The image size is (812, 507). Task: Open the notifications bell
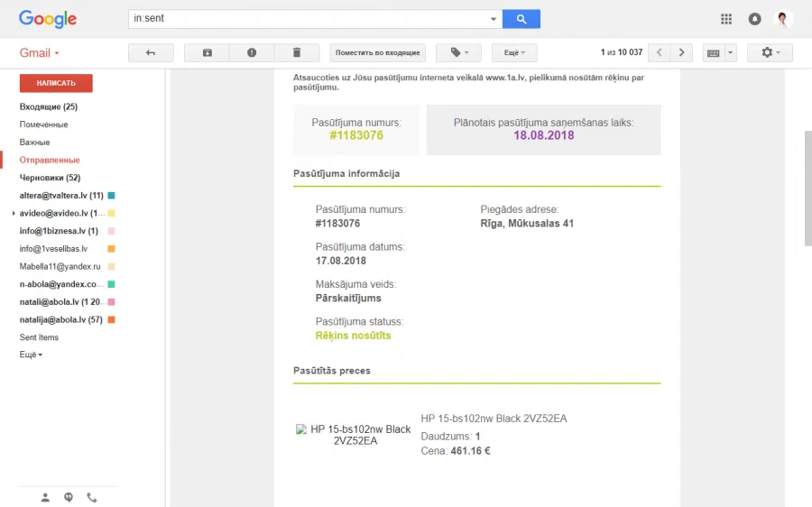(x=754, y=19)
